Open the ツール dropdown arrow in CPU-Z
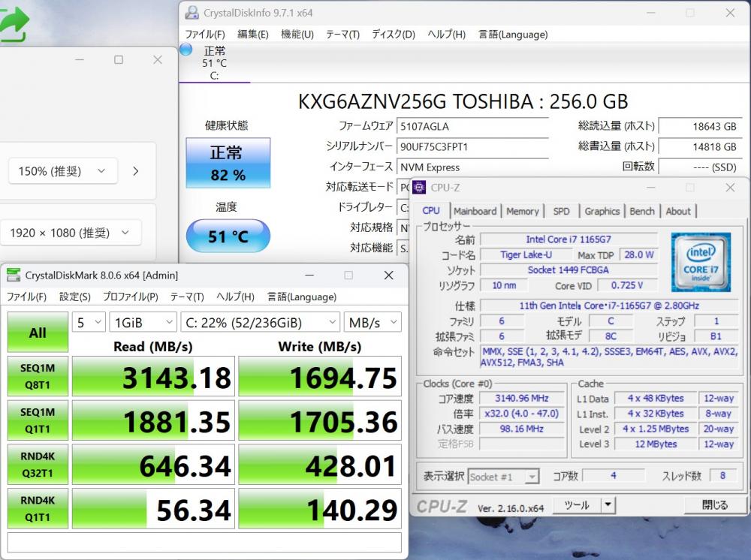Image resolution: width=751 pixels, height=560 pixels. pos(608,505)
